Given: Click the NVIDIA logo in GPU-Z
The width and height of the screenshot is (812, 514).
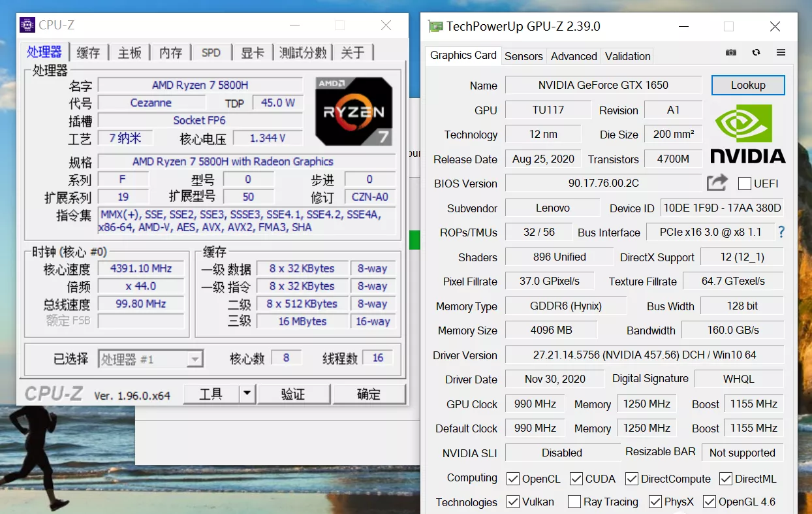Looking at the screenshot, I should (x=747, y=134).
